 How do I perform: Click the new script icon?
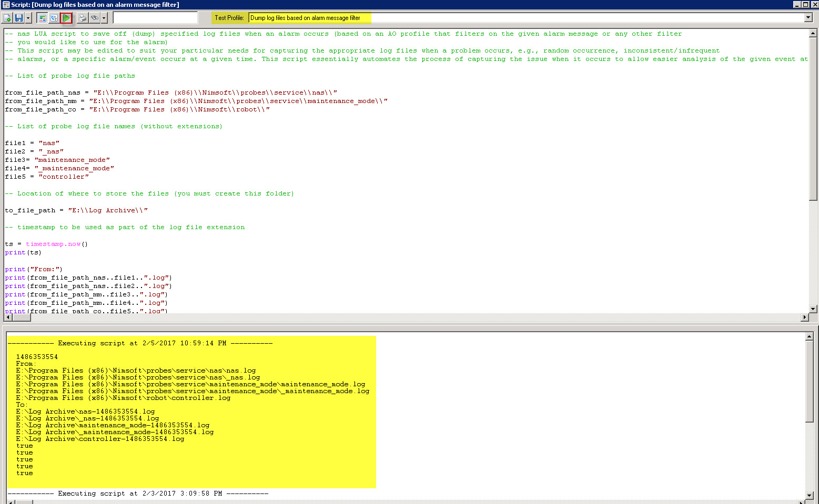pyautogui.click(x=7, y=18)
